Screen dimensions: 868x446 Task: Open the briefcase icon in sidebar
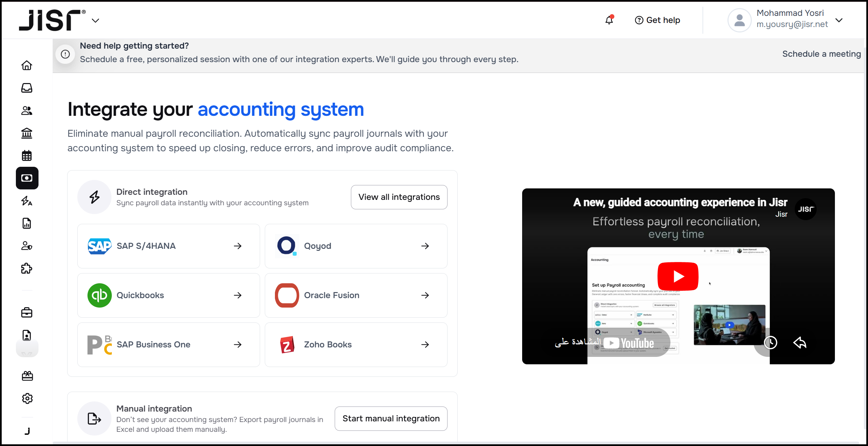(27, 312)
